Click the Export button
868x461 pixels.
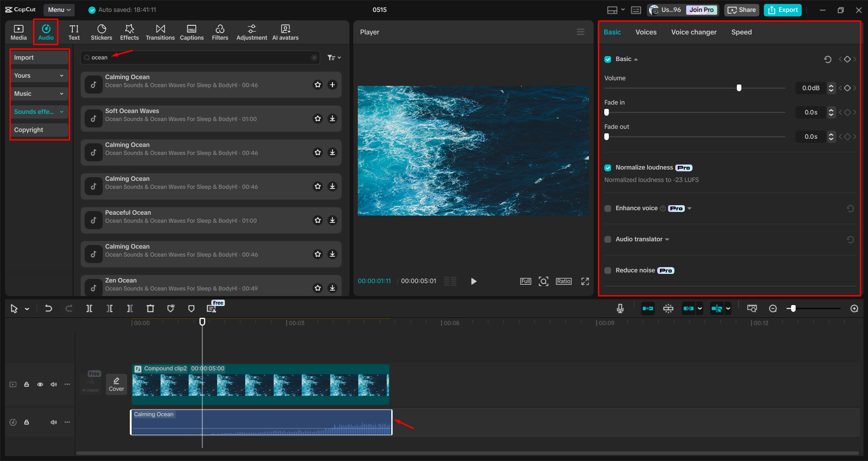click(x=782, y=9)
